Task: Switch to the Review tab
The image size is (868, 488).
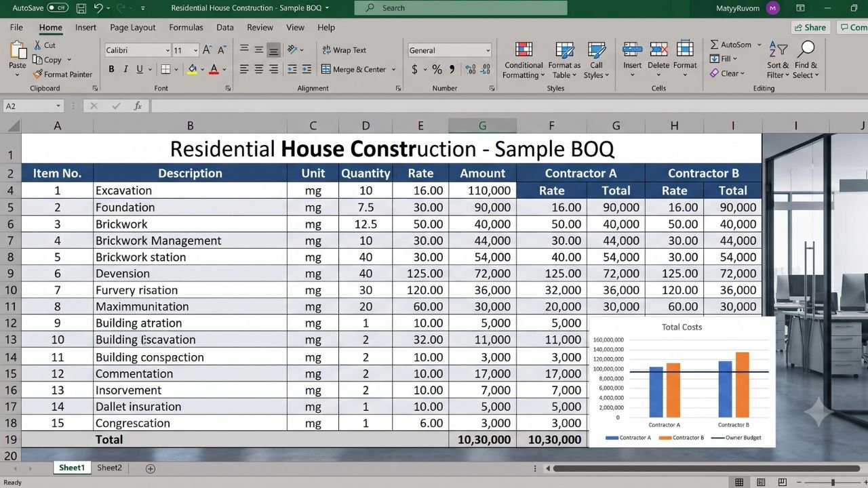Action: [260, 28]
